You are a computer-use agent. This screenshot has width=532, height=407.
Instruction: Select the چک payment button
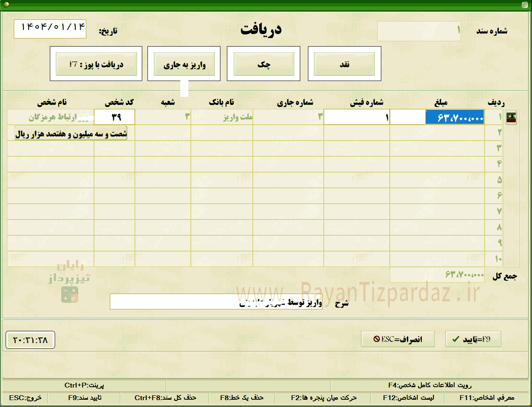click(x=264, y=64)
